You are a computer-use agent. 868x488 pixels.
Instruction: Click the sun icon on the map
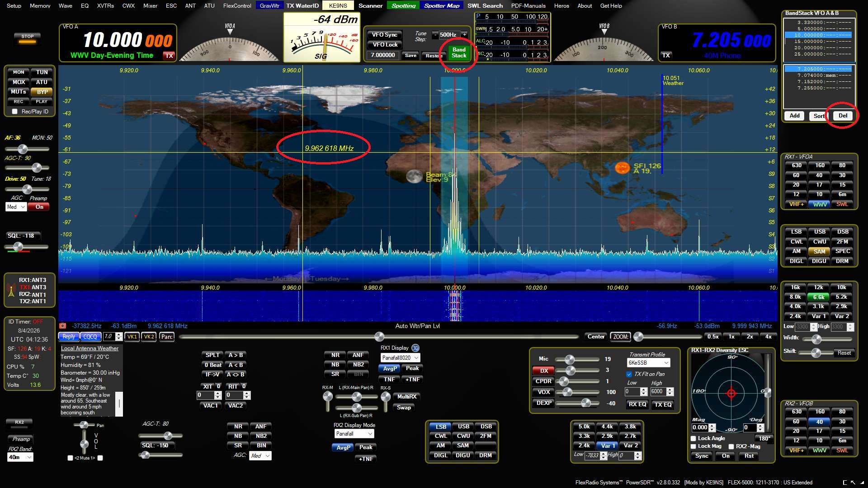(622, 168)
